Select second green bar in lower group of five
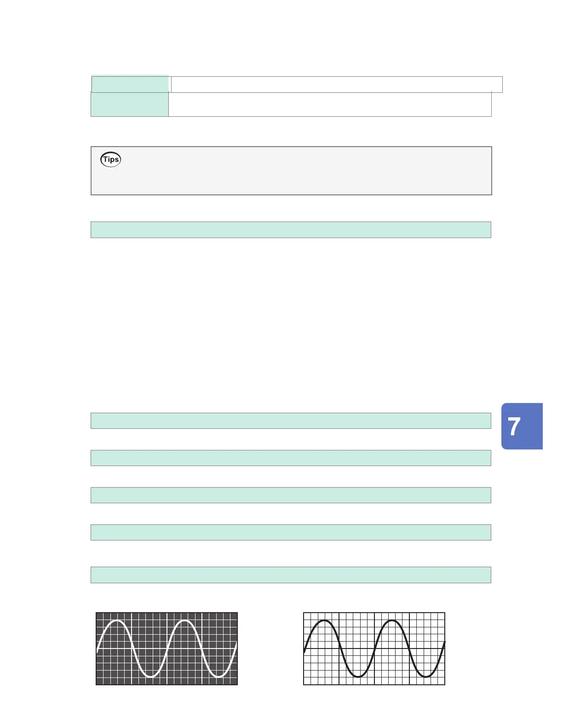The image size is (563, 728). [x=291, y=458]
